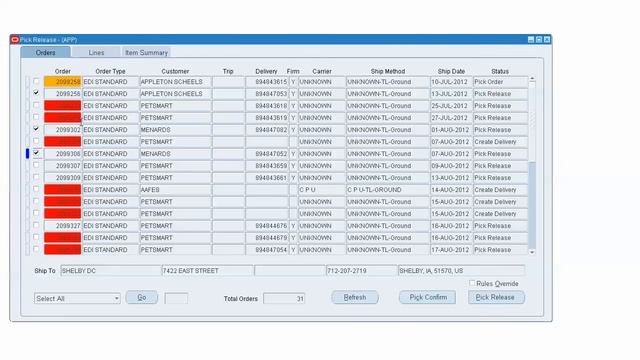
Task: Enable the Rules Override checkbox
Action: (472, 283)
